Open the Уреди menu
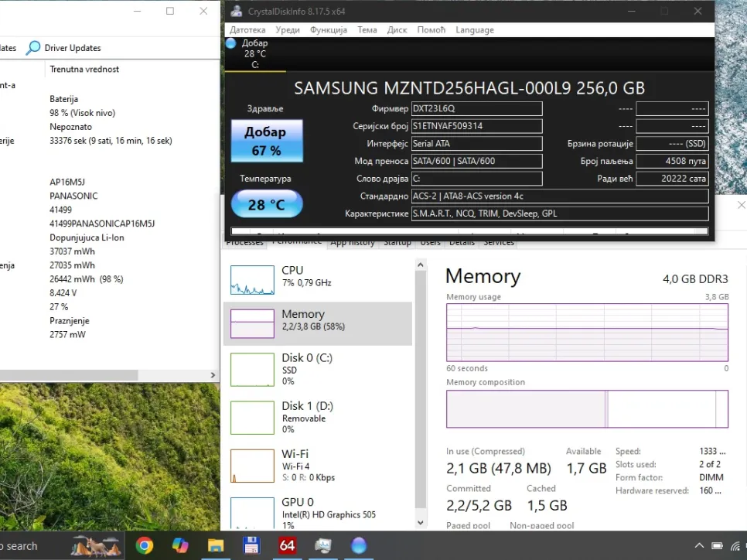 [x=288, y=30]
